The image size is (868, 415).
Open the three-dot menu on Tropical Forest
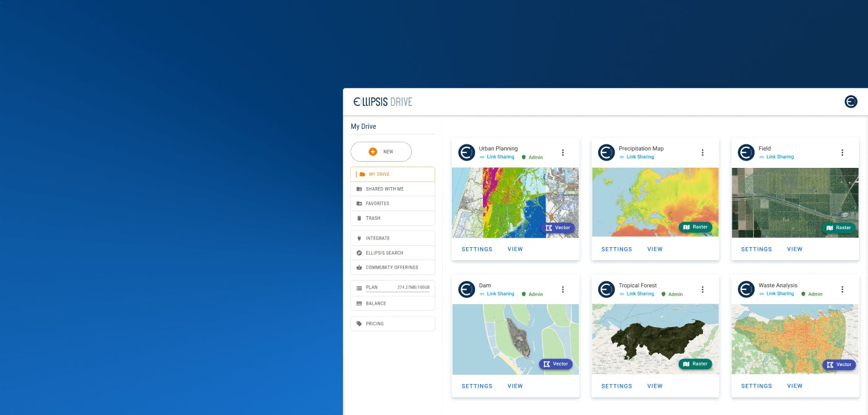click(702, 289)
